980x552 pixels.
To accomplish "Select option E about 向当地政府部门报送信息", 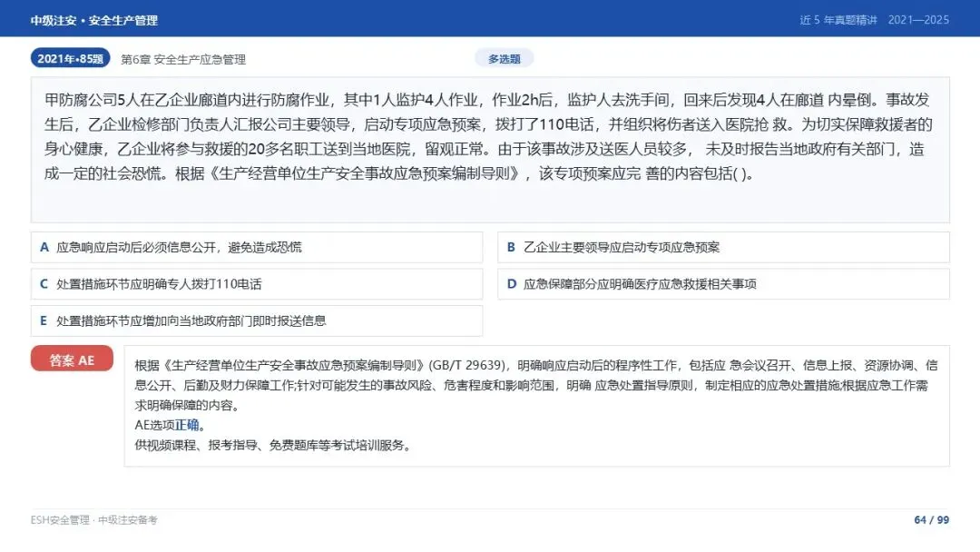I will coord(256,321).
